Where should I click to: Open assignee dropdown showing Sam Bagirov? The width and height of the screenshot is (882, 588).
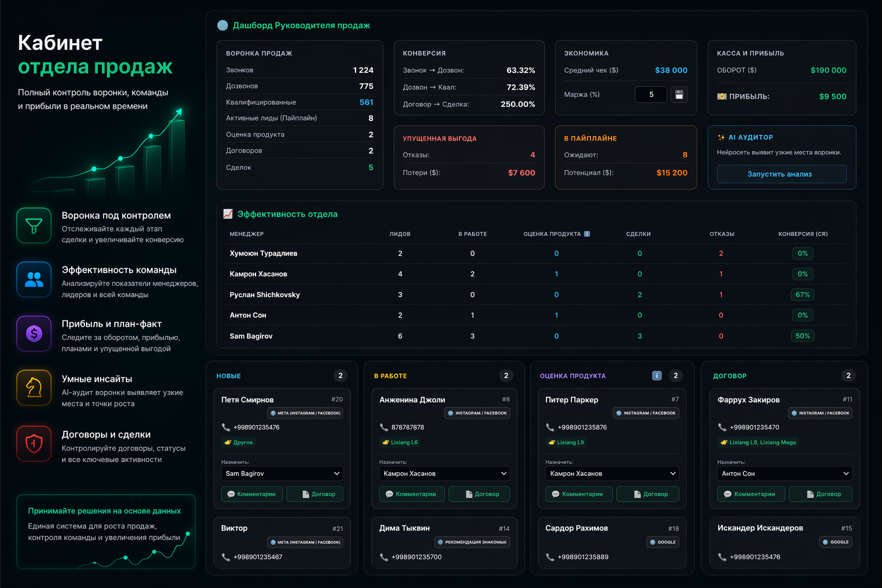pos(283,474)
